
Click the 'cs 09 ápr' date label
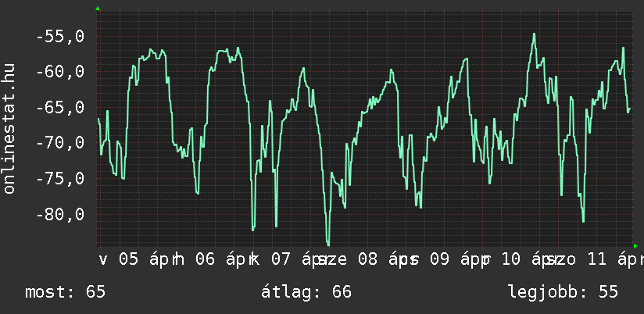pyautogui.click(x=442, y=259)
